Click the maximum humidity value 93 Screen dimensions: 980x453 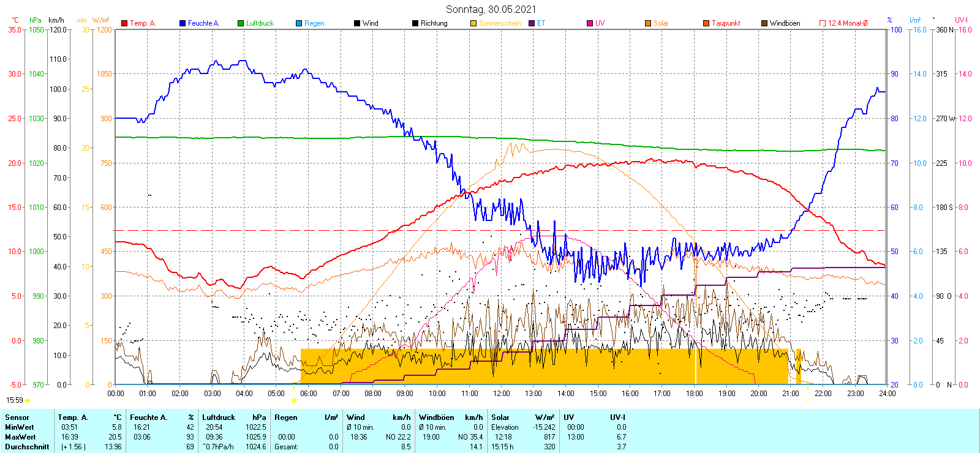tap(190, 437)
